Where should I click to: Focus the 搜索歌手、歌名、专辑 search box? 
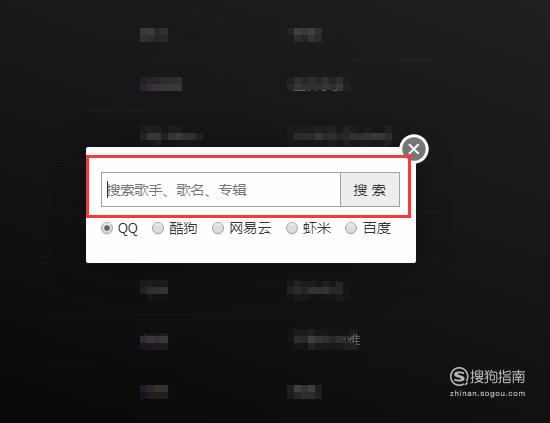tap(221, 189)
